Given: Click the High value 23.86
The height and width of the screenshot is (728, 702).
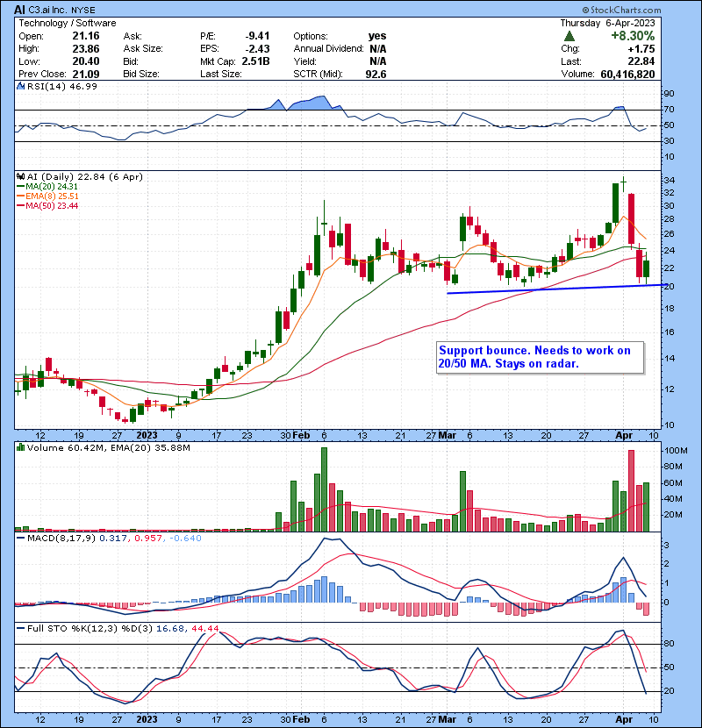Looking at the screenshot, I should click(x=86, y=49).
